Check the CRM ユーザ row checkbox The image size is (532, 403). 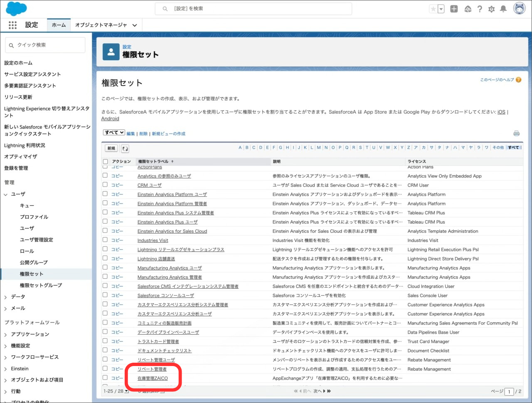coord(105,185)
